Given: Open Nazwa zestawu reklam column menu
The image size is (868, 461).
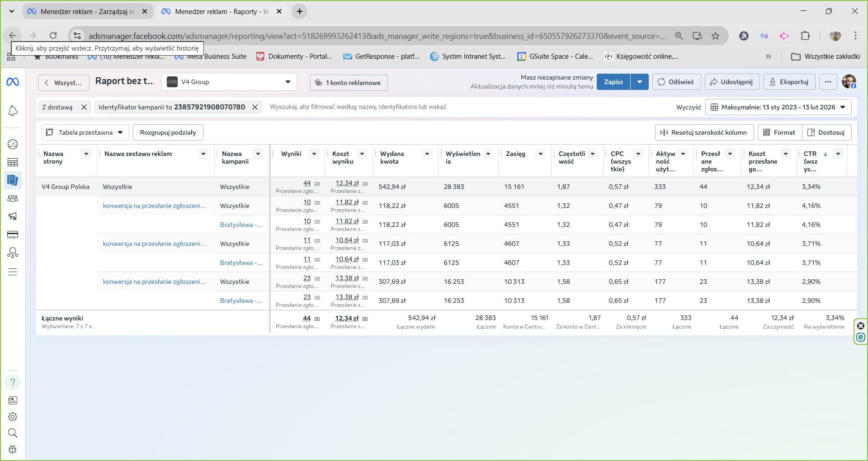Looking at the screenshot, I should click(x=203, y=154).
